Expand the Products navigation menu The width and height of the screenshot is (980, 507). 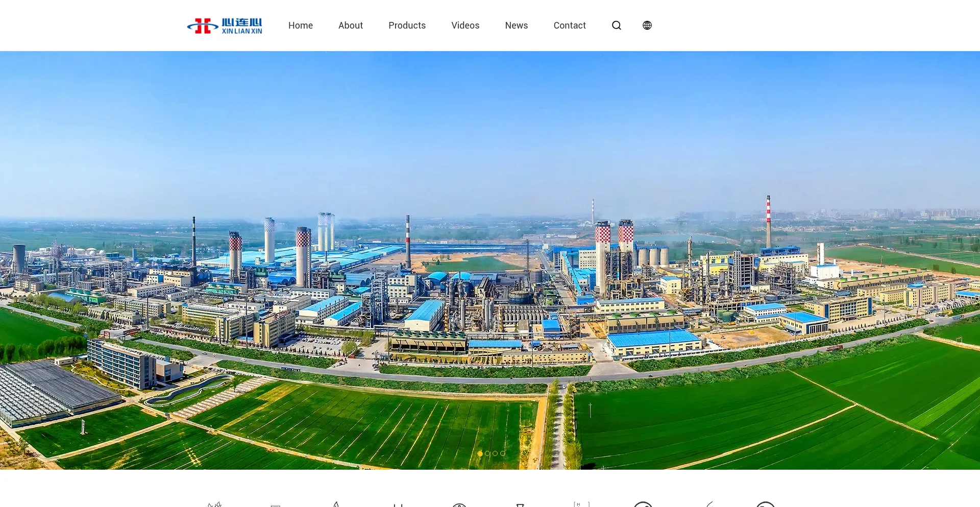tap(407, 26)
